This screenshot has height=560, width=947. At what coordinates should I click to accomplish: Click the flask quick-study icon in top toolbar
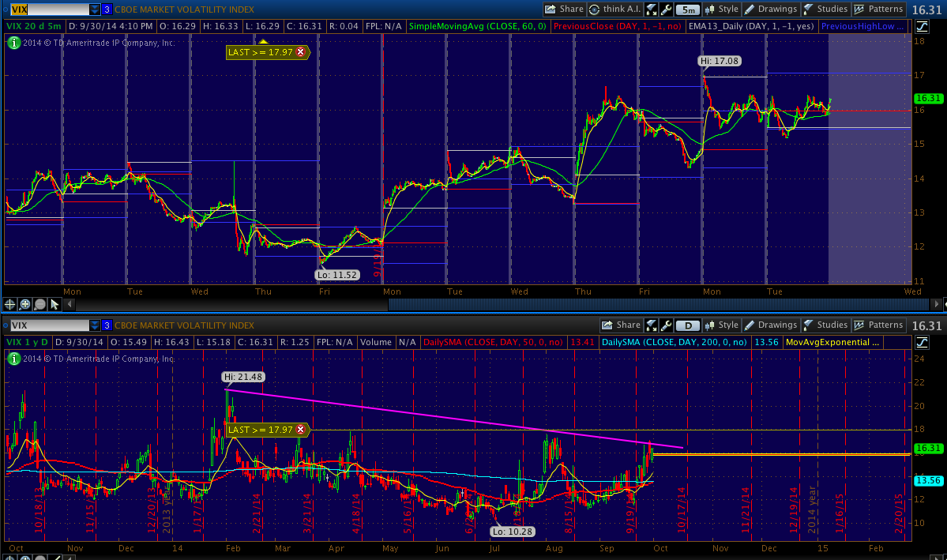click(x=651, y=9)
